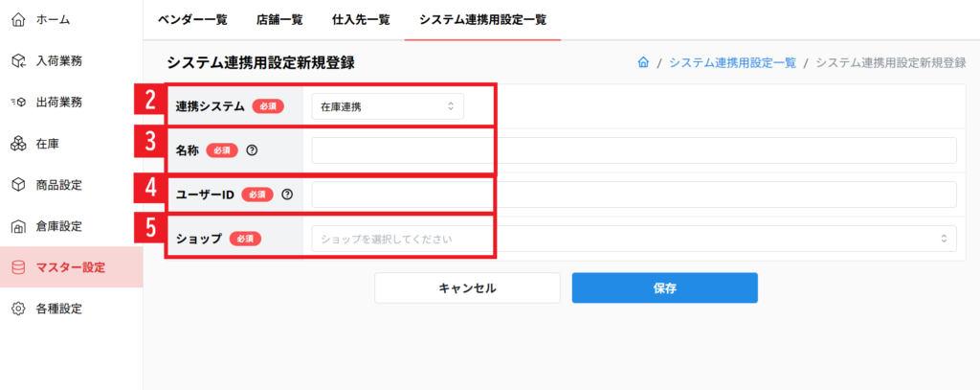
Task: Focus the 名称 text input field
Action: click(634, 150)
